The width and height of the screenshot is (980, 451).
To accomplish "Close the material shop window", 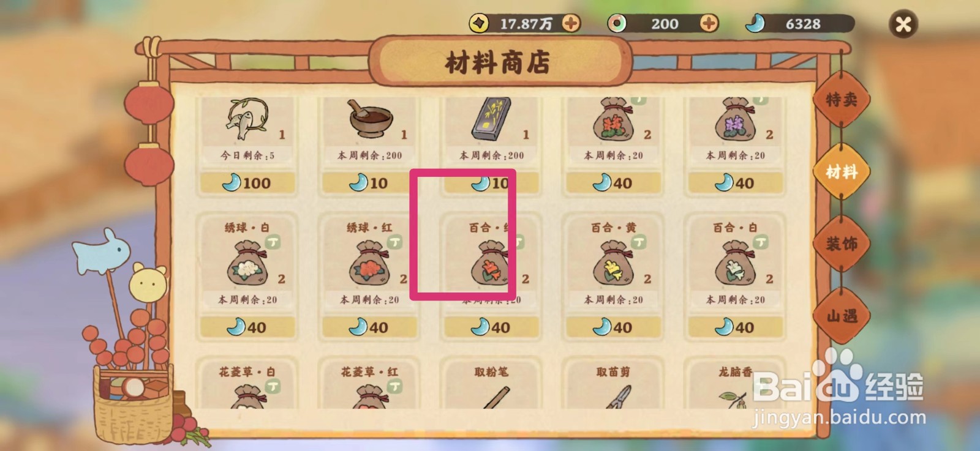I will click(903, 24).
